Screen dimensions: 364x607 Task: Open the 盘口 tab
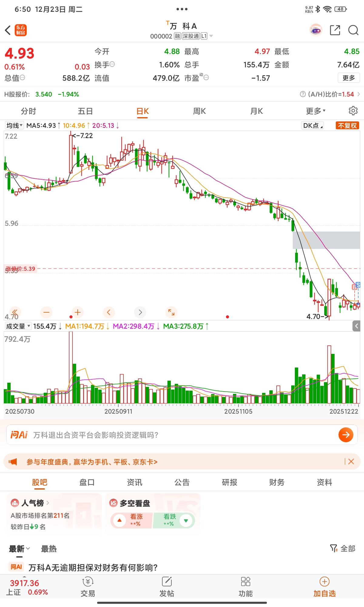(87, 482)
